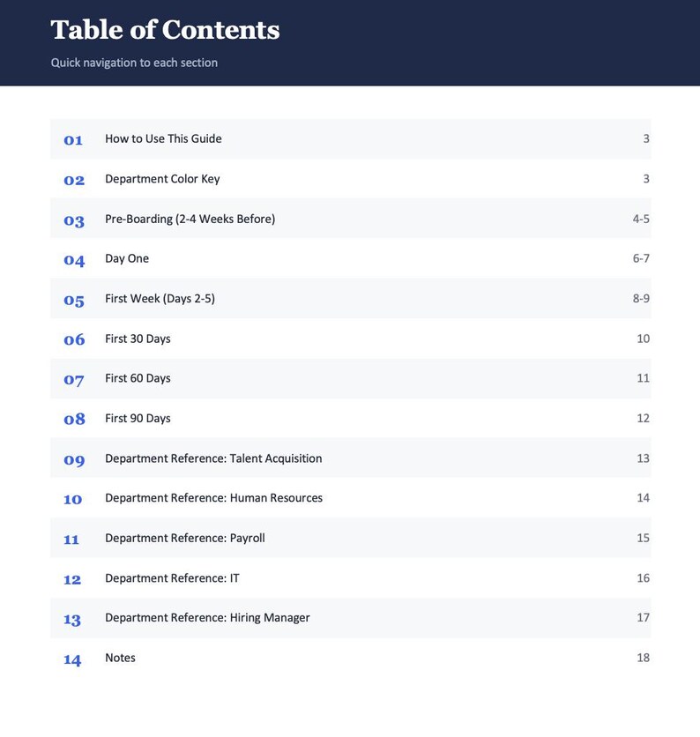Click page number 14 for Human Resources

(x=643, y=498)
